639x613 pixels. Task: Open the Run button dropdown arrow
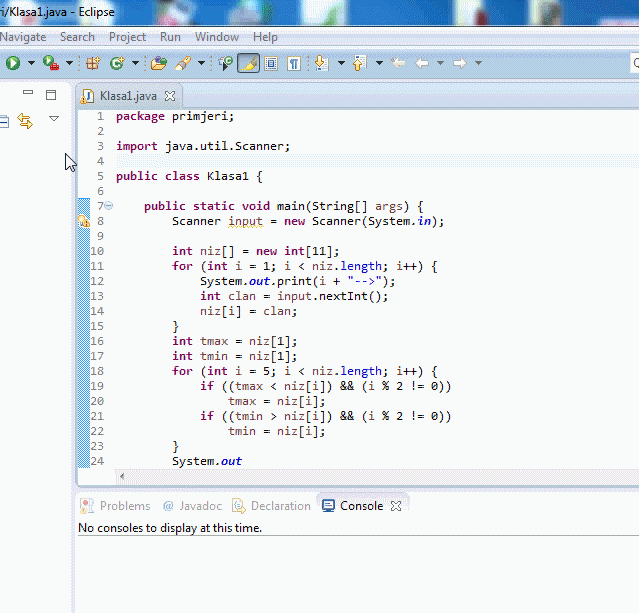coord(31,63)
